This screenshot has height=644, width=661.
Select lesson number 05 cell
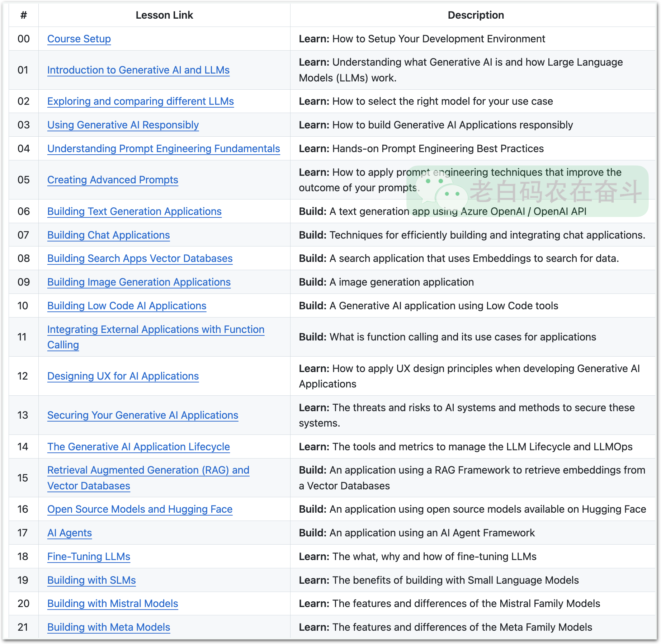coord(24,180)
